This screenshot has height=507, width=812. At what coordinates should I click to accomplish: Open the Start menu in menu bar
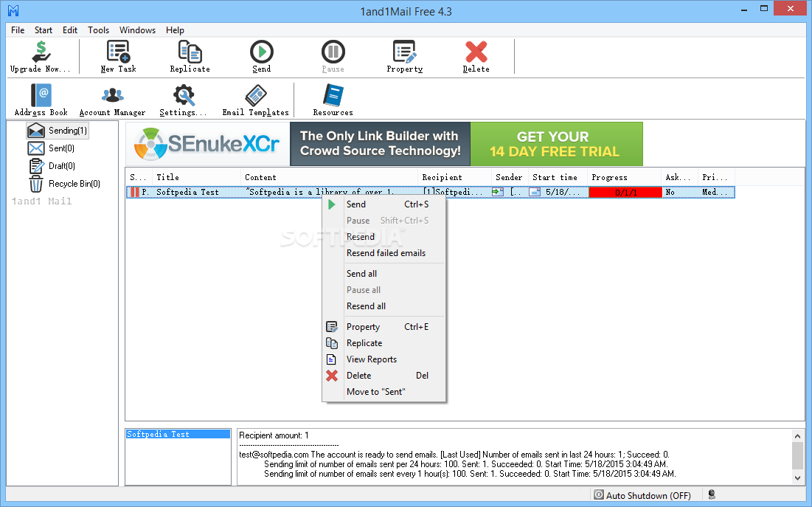click(44, 30)
